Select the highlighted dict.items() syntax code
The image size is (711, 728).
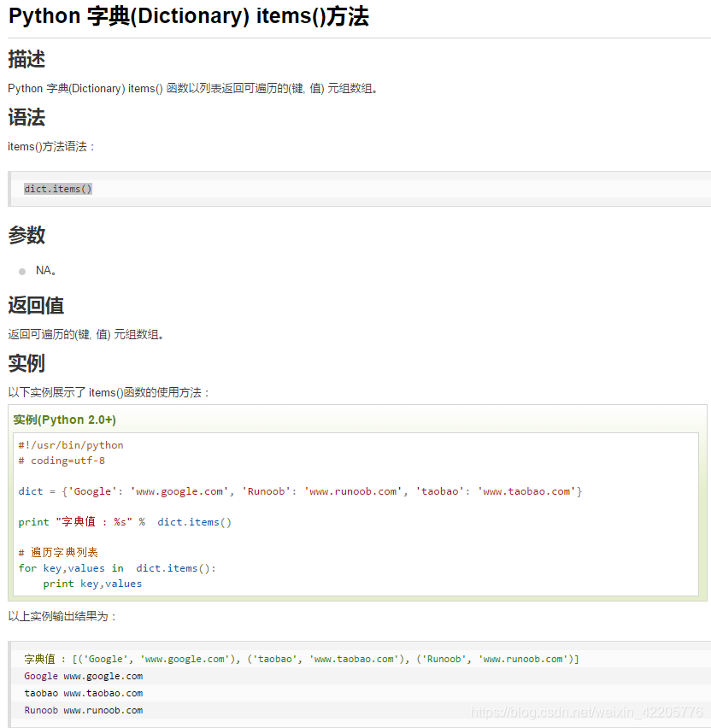[58, 189]
